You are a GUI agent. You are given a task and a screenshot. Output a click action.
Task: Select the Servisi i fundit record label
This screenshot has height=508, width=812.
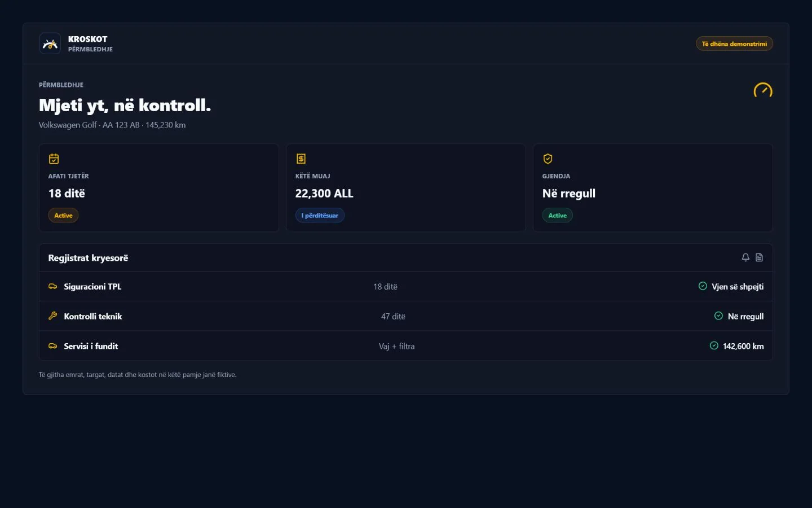point(91,347)
